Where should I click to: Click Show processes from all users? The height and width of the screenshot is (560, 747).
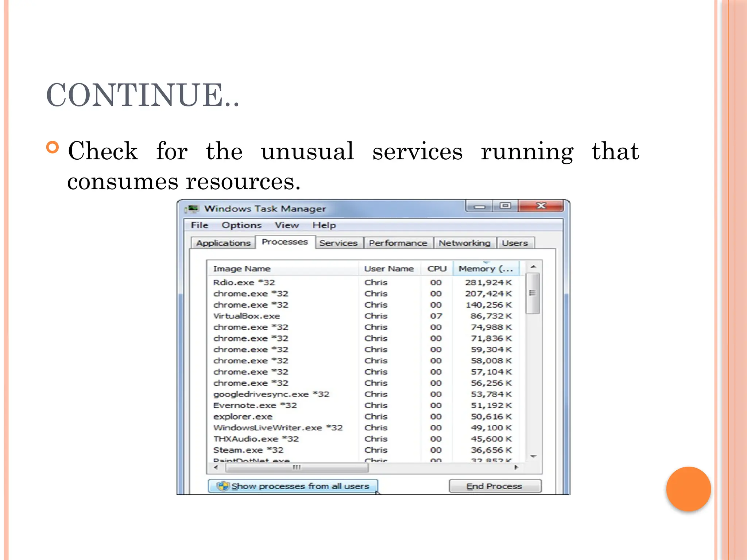(x=293, y=486)
